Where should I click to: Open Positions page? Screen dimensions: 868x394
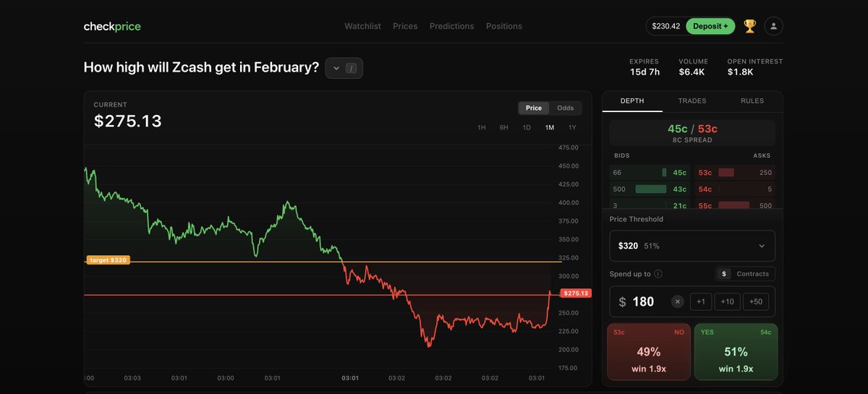(504, 26)
